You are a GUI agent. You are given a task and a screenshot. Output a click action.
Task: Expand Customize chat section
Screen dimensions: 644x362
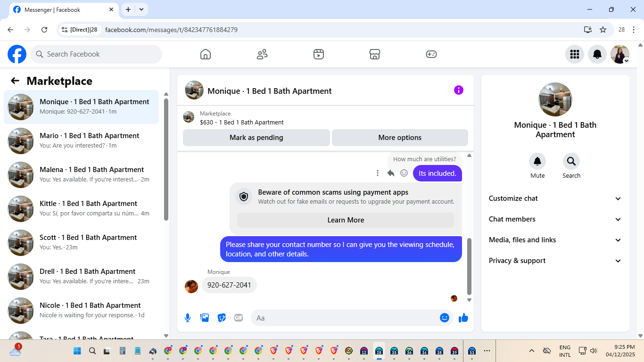point(555,198)
